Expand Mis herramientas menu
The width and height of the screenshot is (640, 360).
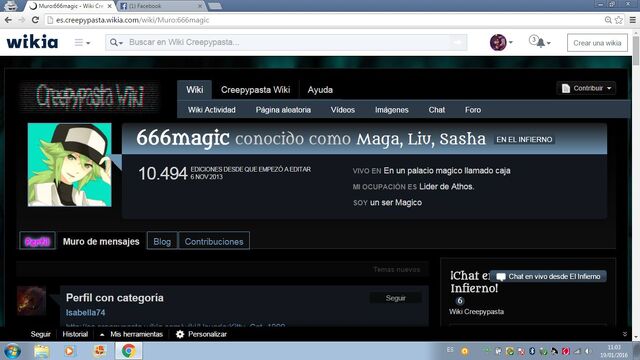131,334
